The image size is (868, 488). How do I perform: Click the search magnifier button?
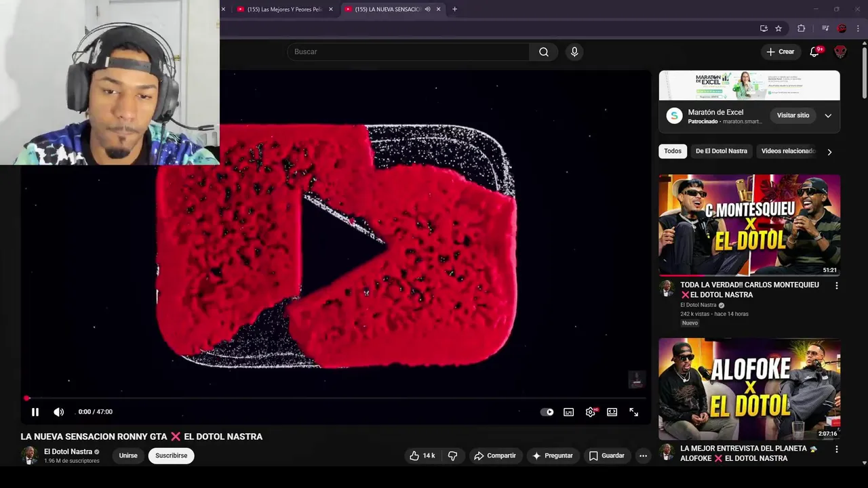pos(544,52)
